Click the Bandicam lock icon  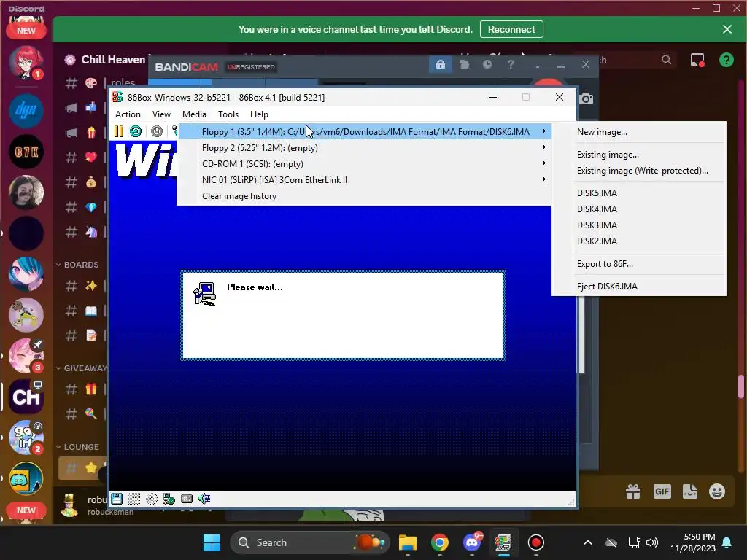coord(440,64)
